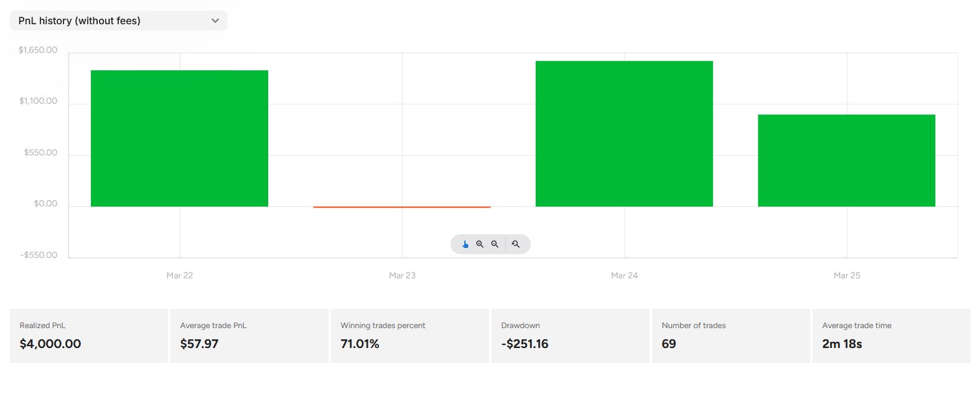Viewport: 980px width, 394px height.
Task: Click the zoom in magnifier icon
Action: (480, 244)
